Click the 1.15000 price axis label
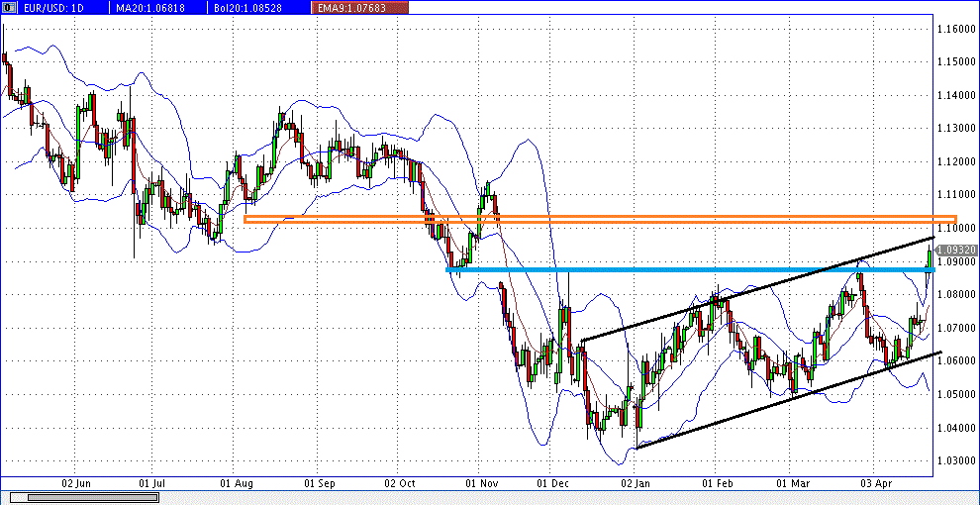 pos(955,61)
